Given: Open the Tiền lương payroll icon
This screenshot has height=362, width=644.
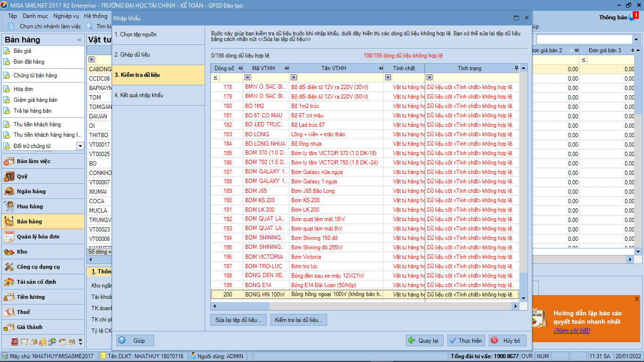Looking at the screenshot, I should (9, 297).
